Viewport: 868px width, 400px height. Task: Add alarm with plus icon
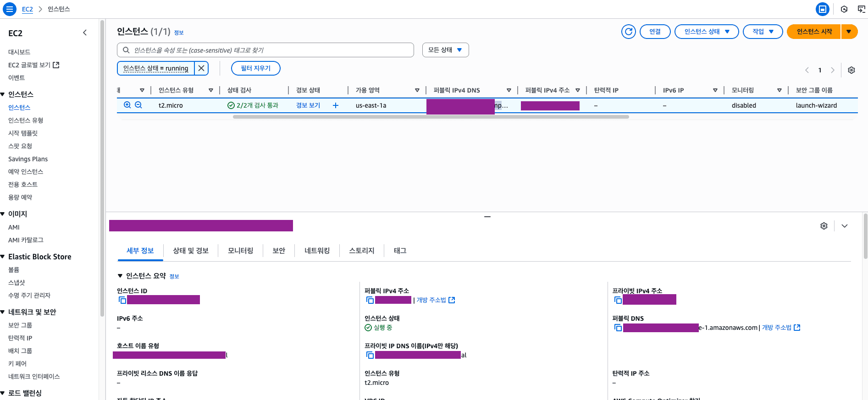click(336, 105)
